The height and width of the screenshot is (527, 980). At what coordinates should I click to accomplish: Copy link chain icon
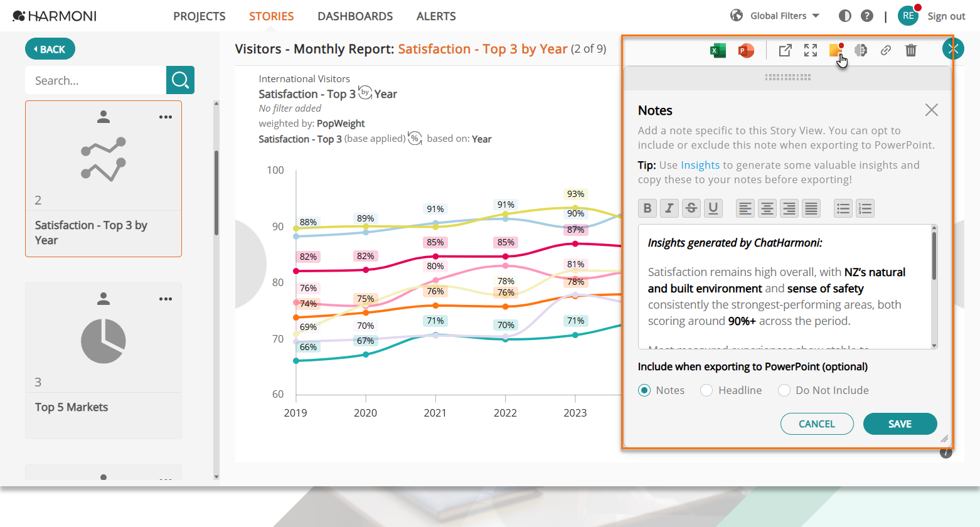coord(886,51)
